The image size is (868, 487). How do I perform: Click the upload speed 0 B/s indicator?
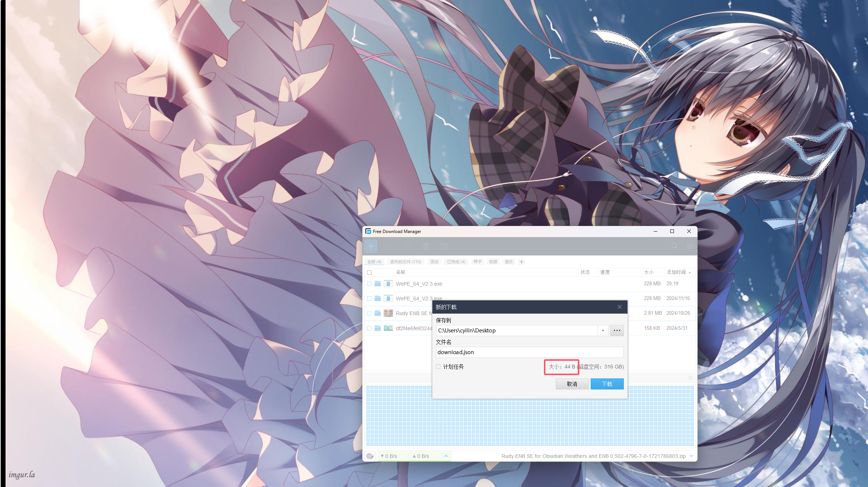coord(421,456)
